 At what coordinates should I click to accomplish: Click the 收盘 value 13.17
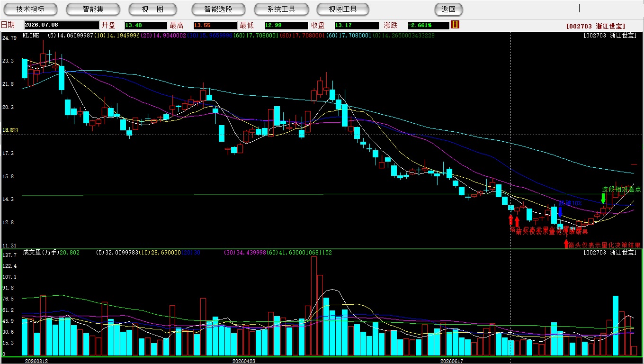pos(356,25)
